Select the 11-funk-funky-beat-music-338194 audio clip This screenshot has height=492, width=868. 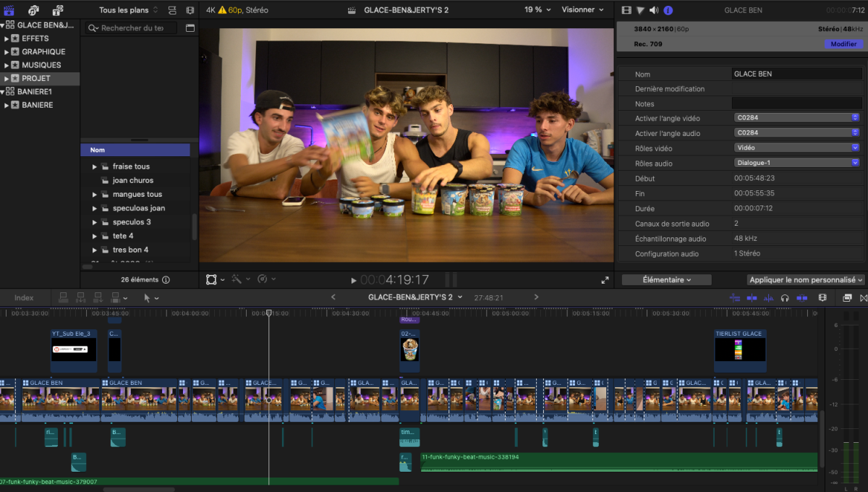tap(619, 462)
